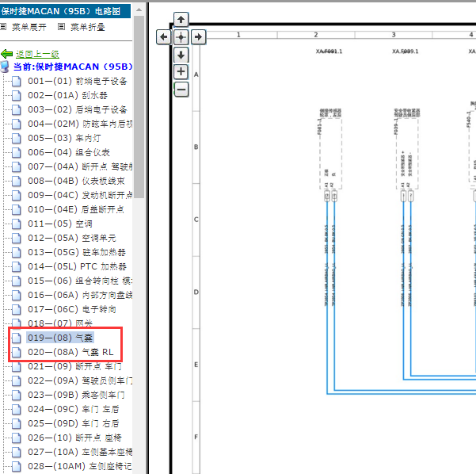Click page icon beside 017—(06C) 电子转向

tap(17, 310)
